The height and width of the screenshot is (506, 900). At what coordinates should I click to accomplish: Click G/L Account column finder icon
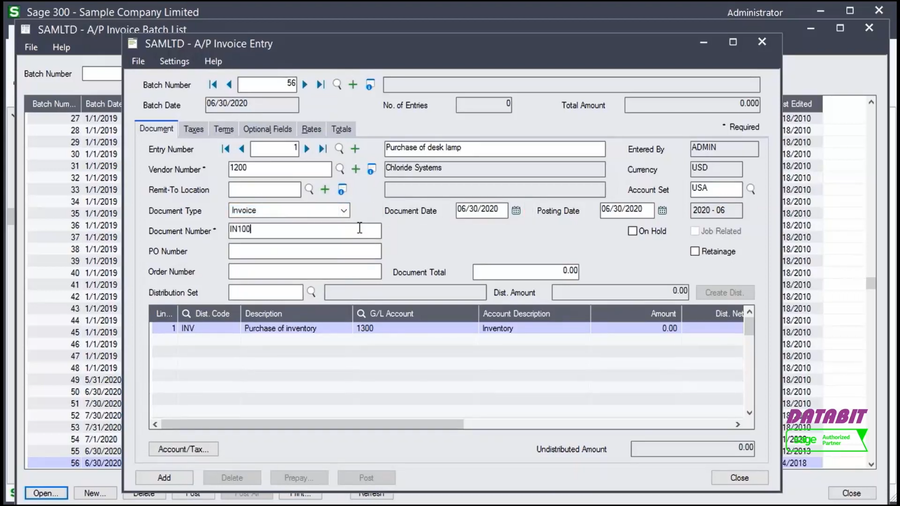[x=361, y=314]
